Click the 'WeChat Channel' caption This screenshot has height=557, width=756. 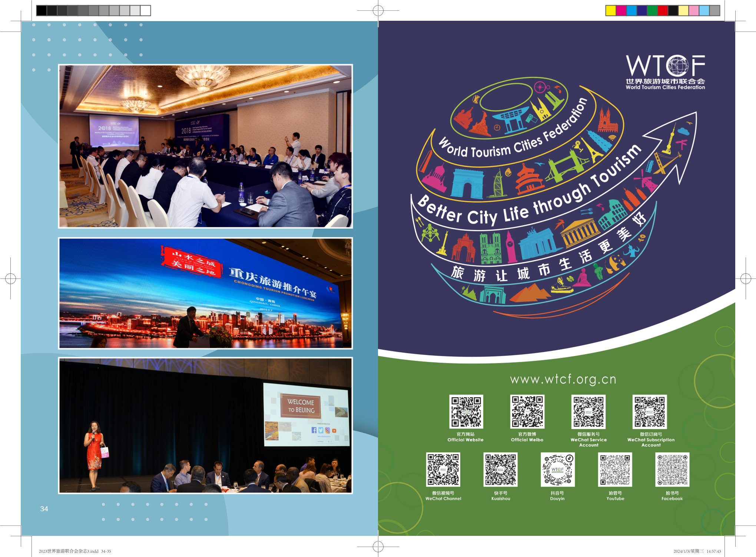[x=443, y=498]
